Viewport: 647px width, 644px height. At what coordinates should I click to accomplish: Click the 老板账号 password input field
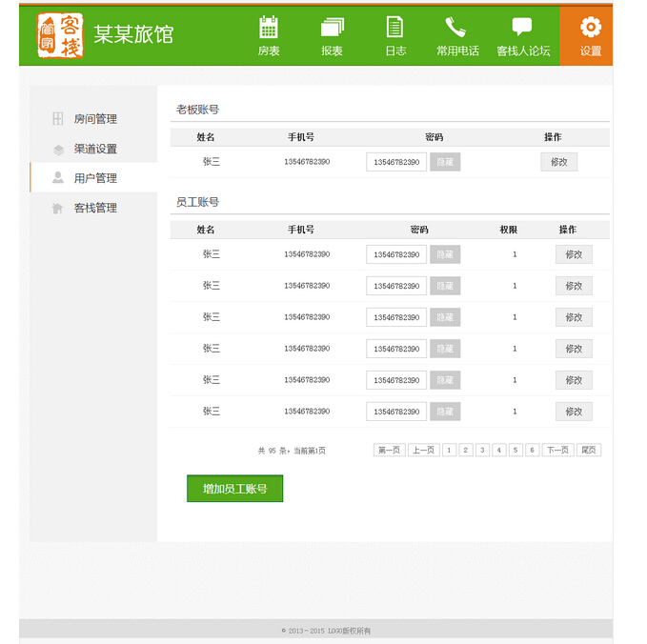[x=395, y=162]
